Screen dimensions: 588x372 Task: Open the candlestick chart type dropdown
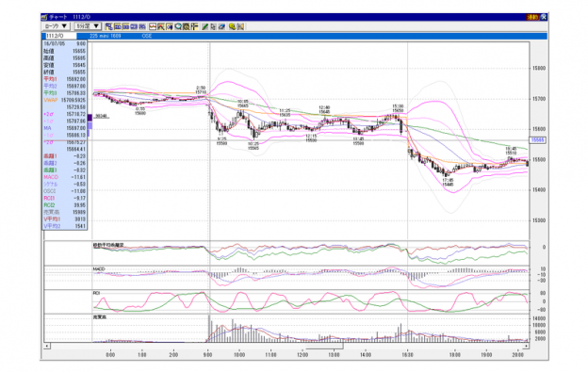pos(56,26)
